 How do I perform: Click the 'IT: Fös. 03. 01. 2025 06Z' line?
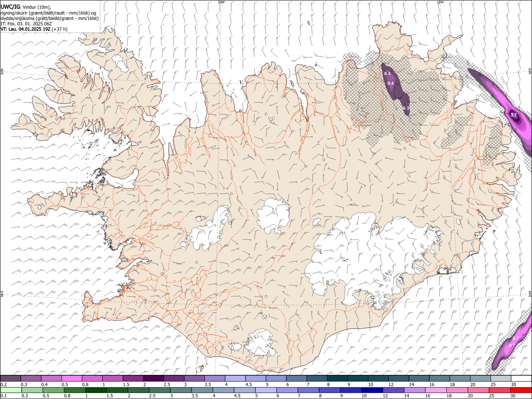26,24
